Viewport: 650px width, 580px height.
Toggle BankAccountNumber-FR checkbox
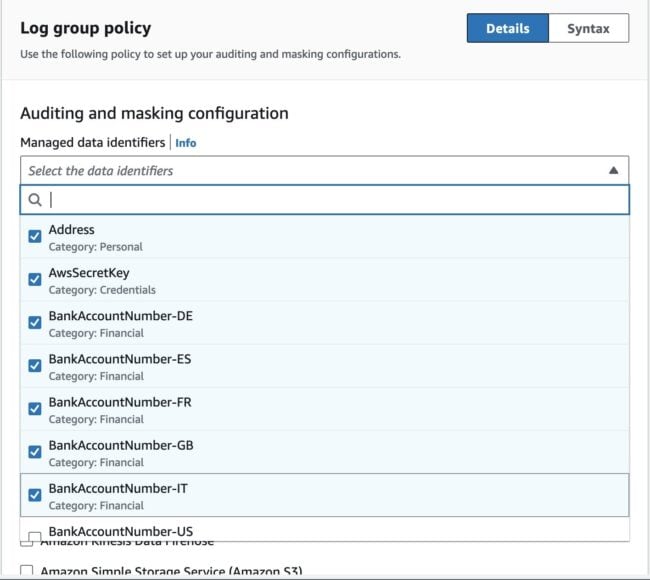[x=35, y=409]
